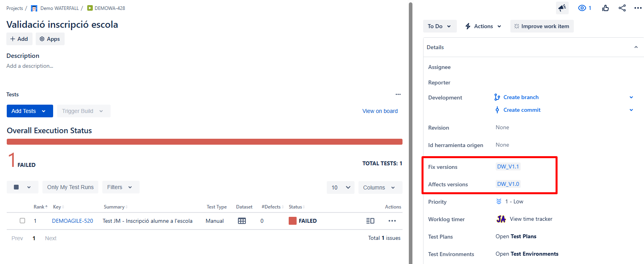Click the plus Add button

click(19, 39)
